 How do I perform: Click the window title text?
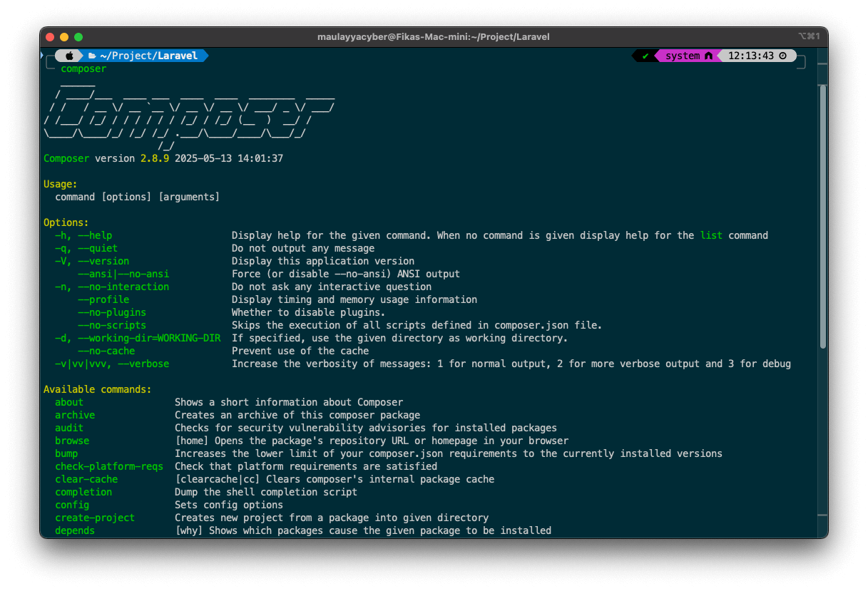pyautogui.click(x=434, y=37)
